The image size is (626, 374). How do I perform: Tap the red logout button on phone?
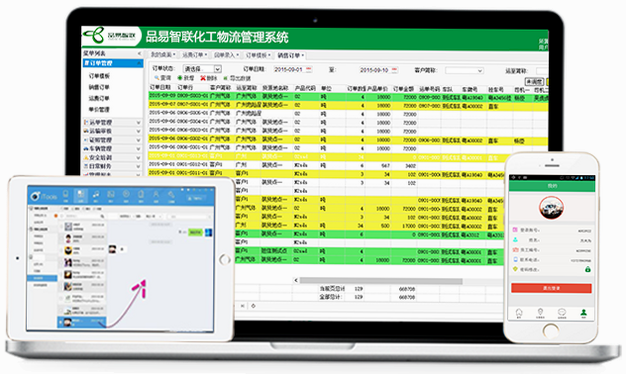click(x=551, y=288)
